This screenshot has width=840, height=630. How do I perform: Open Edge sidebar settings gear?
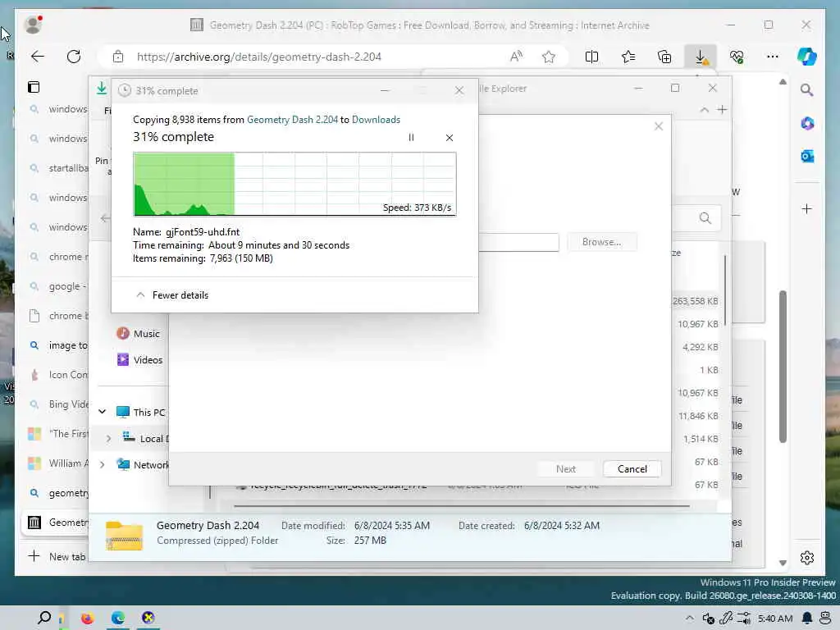point(807,558)
